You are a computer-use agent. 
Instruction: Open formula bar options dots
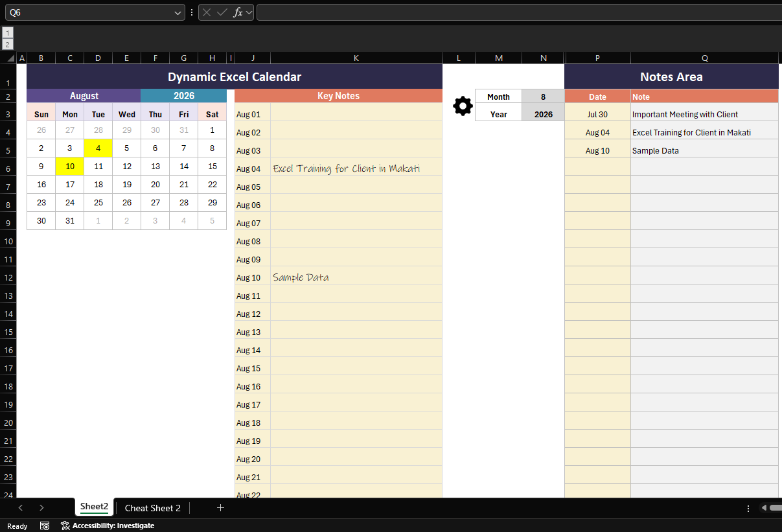[192, 12]
